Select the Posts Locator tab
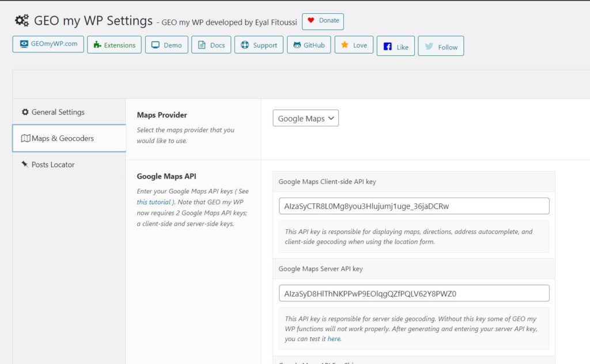Screen dimensions: 590x364 pyautogui.click(x=53, y=165)
